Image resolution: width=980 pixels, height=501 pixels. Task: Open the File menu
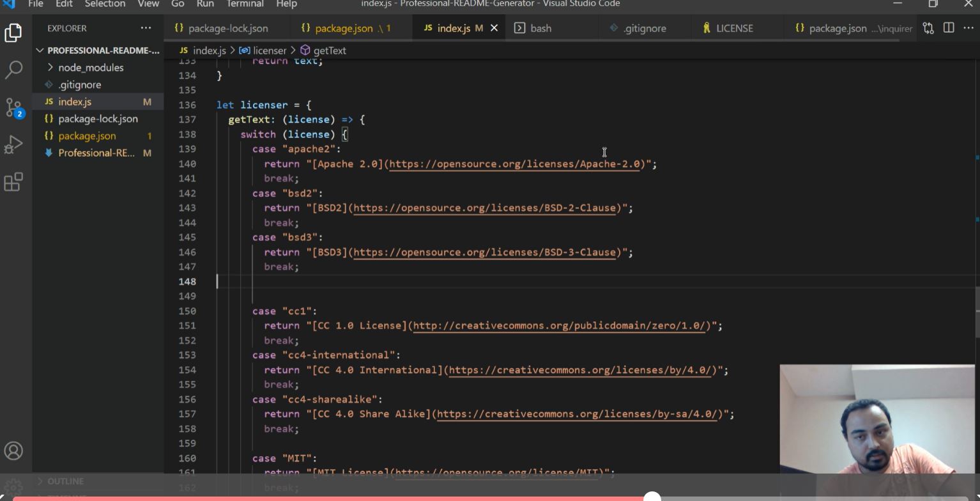(36, 4)
